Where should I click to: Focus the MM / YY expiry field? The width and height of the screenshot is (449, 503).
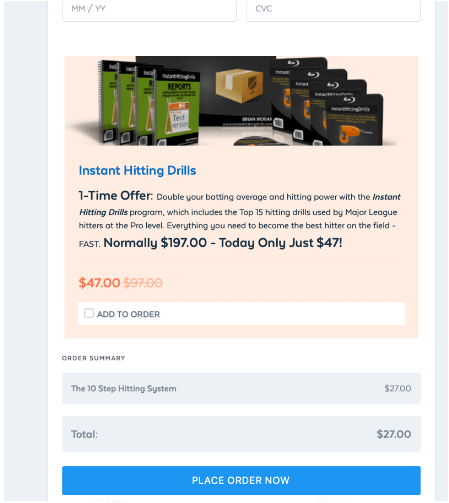coord(149,9)
